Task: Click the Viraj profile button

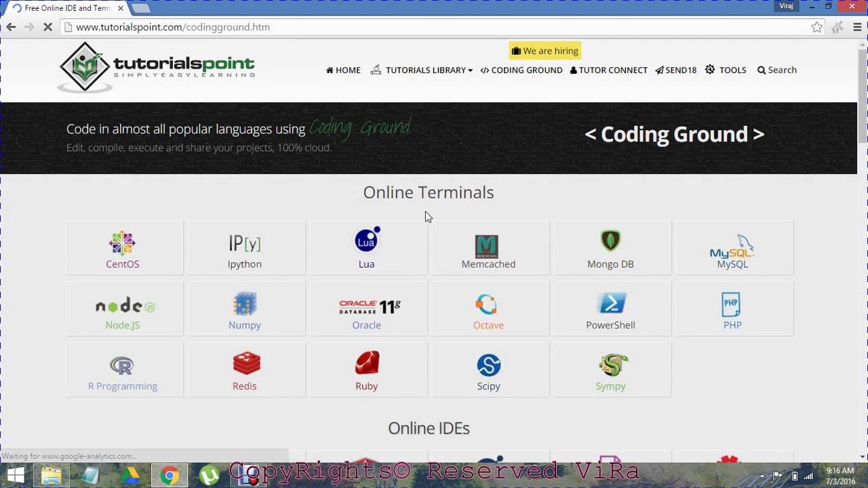Action: tap(787, 6)
